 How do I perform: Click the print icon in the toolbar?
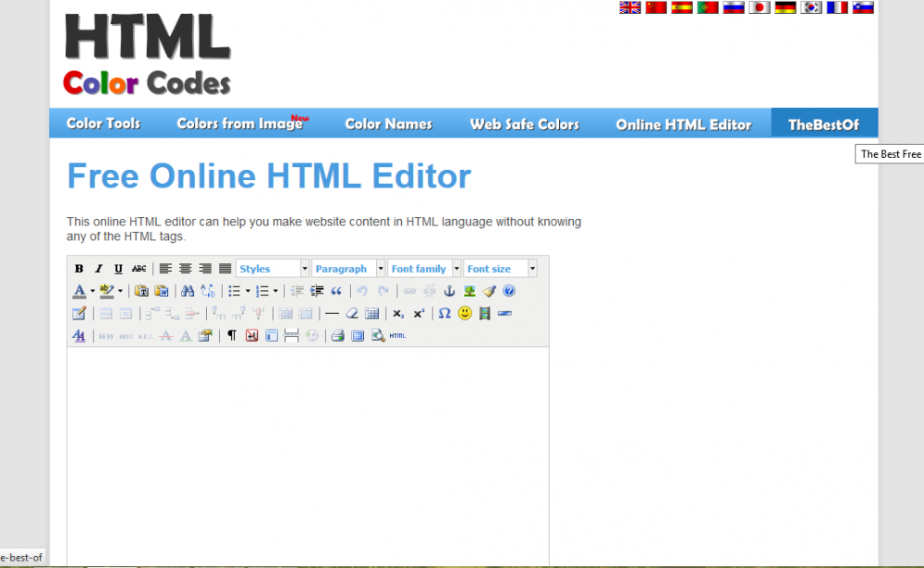pos(337,335)
